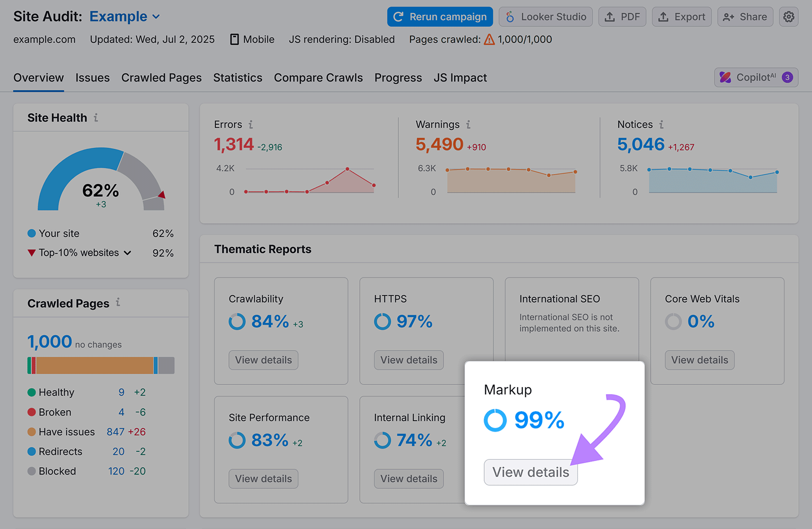Click the Site Health info icon
Image resolution: width=812 pixels, height=529 pixels.
click(x=96, y=117)
